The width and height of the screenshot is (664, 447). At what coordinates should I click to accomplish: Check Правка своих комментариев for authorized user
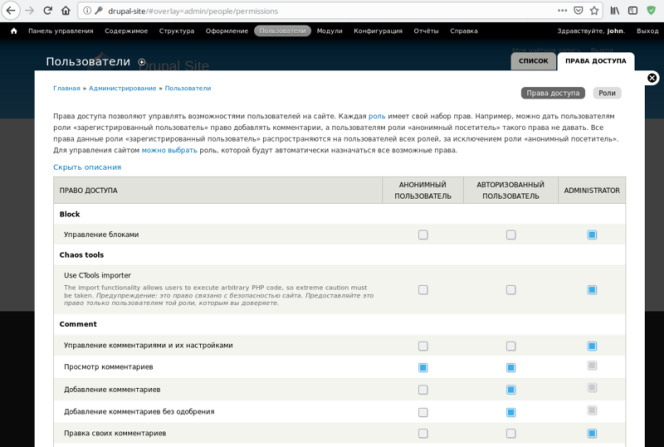pos(511,433)
